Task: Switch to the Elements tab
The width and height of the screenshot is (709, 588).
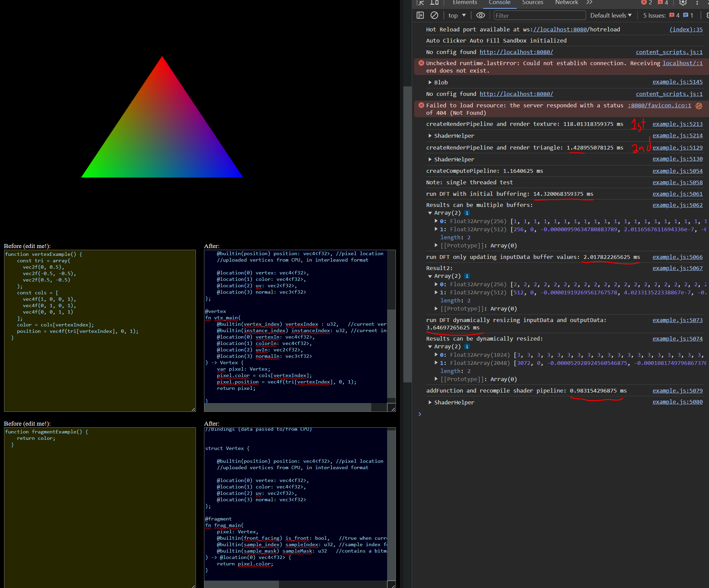Action: click(x=465, y=3)
